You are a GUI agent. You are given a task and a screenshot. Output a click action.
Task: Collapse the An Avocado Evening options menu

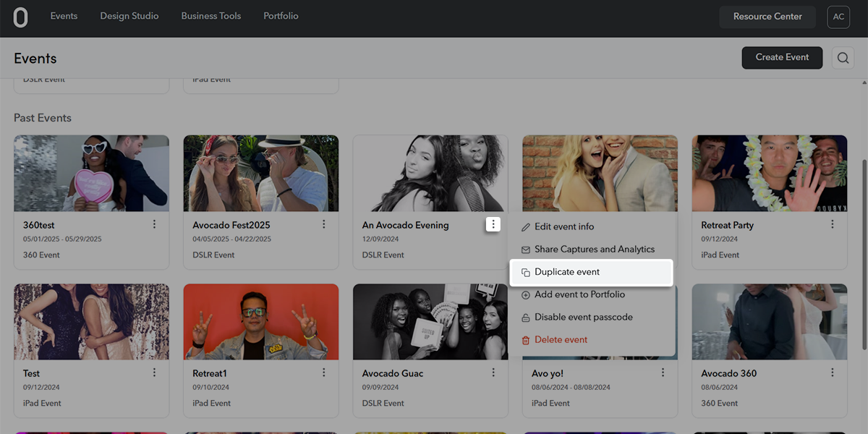point(493,225)
